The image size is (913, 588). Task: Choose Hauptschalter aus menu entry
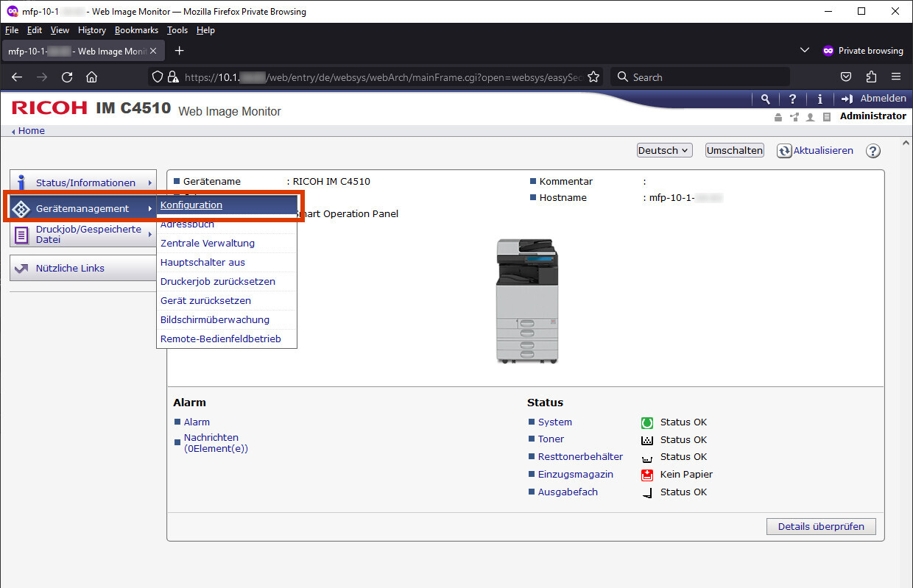pyautogui.click(x=202, y=262)
